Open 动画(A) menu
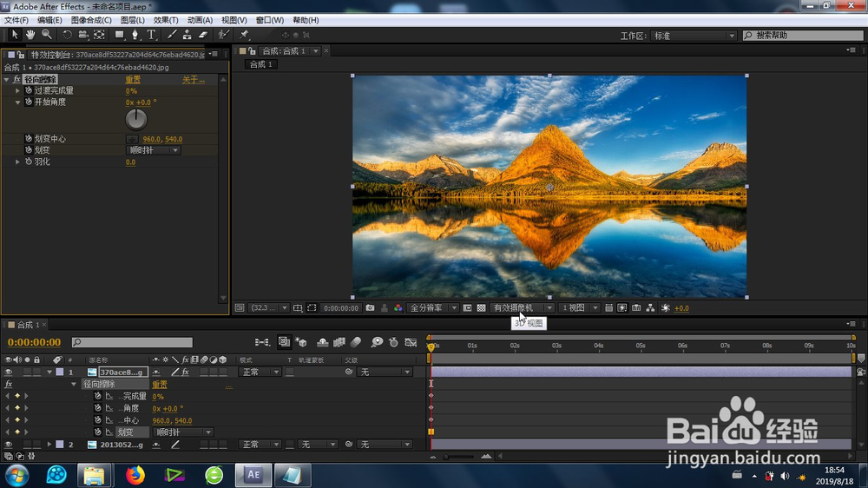 coord(200,20)
